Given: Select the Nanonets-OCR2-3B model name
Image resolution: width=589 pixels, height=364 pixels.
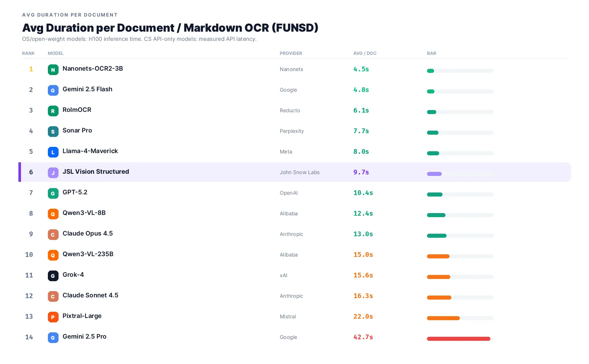Looking at the screenshot, I should [x=93, y=68].
